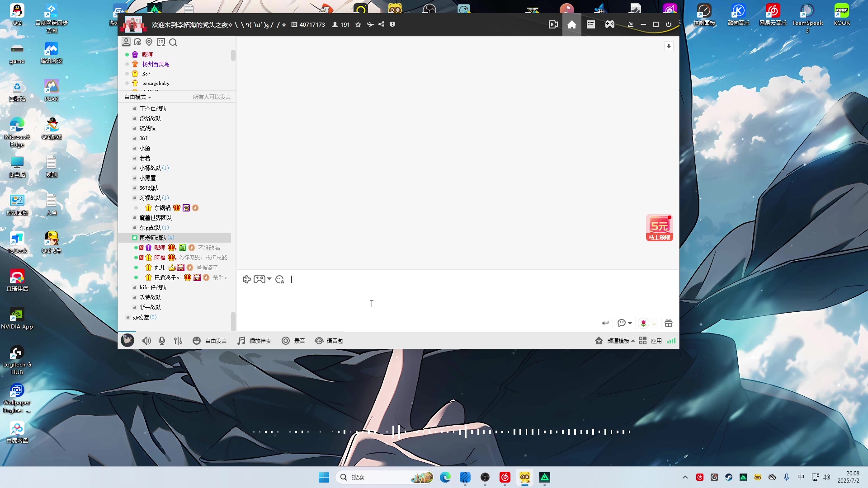Share the channel via share icon
This screenshot has height=488, width=868.
tap(382, 24)
